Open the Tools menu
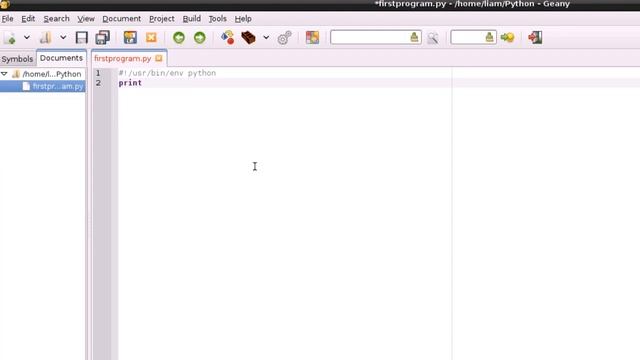The image size is (640, 360). click(x=218, y=19)
